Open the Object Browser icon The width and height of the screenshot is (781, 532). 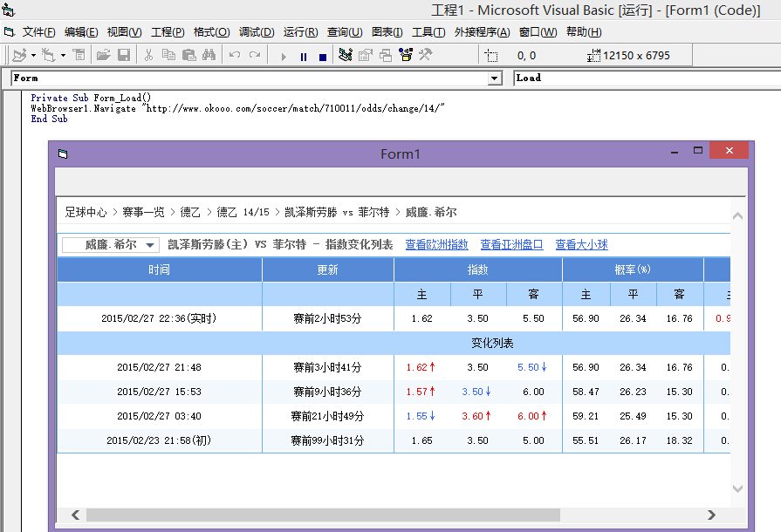405,55
